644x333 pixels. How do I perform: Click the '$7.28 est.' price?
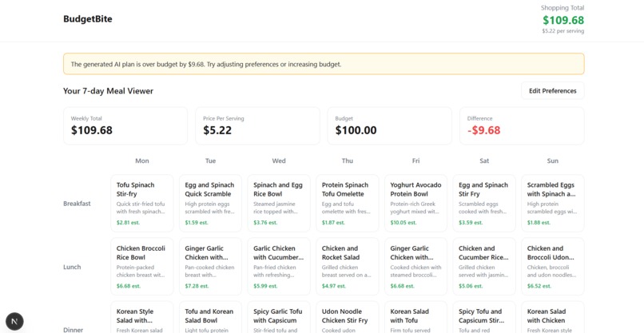pos(197,286)
